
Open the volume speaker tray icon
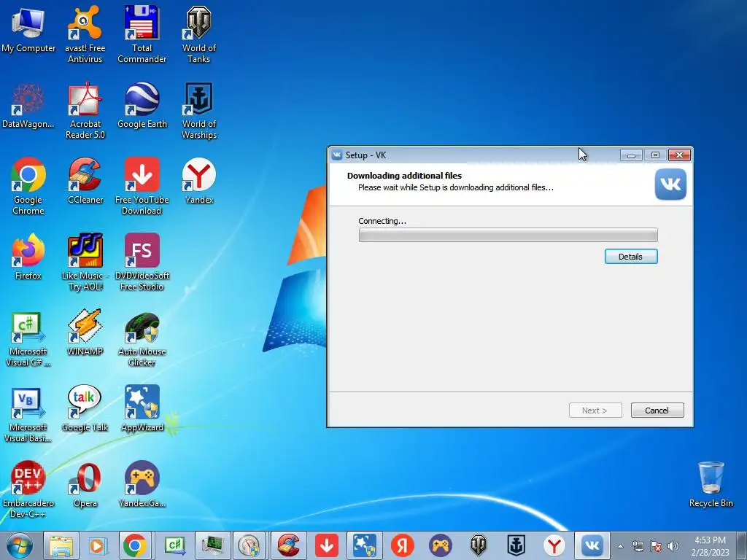pyautogui.click(x=673, y=546)
